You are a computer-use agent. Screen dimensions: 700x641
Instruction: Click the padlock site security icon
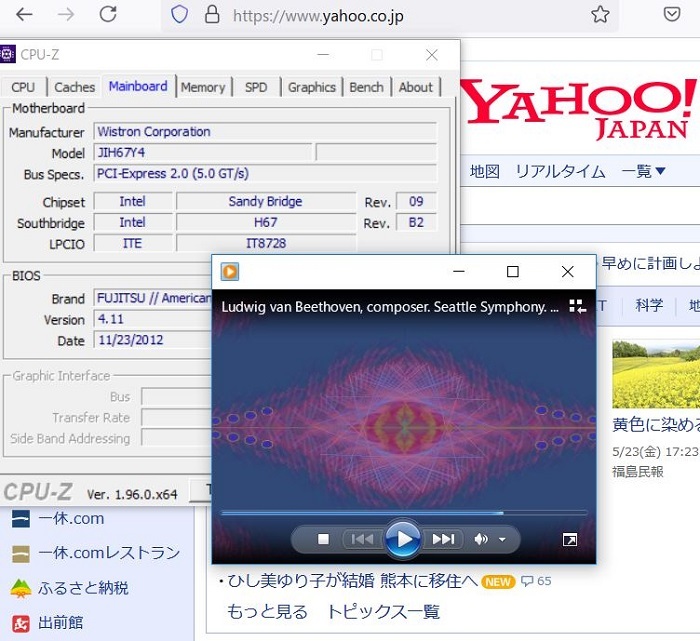point(212,15)
